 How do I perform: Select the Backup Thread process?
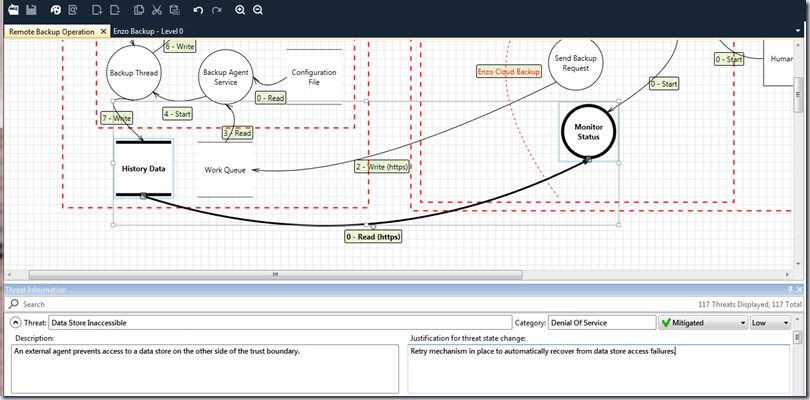(134, 73)
